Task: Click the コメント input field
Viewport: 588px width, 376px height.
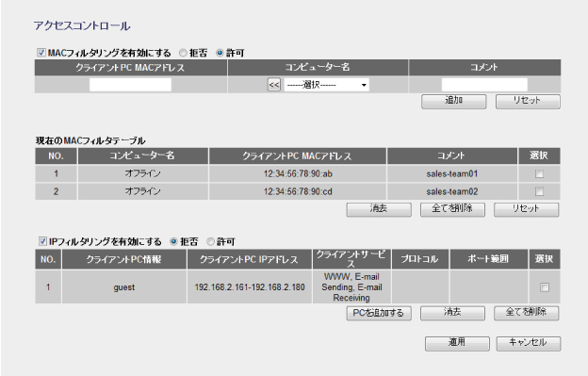Action: pos(484,85)
